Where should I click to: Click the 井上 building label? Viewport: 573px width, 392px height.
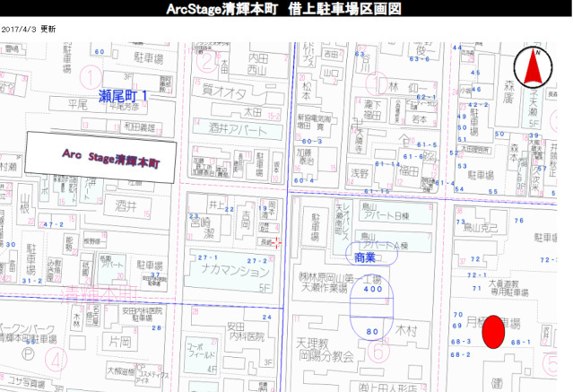(x=216, y=205)
